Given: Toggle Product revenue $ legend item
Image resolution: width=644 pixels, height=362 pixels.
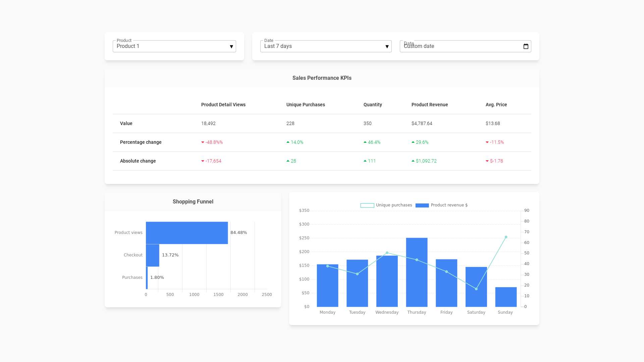Looking at the screenshot, I should click(x=449, y=205).
